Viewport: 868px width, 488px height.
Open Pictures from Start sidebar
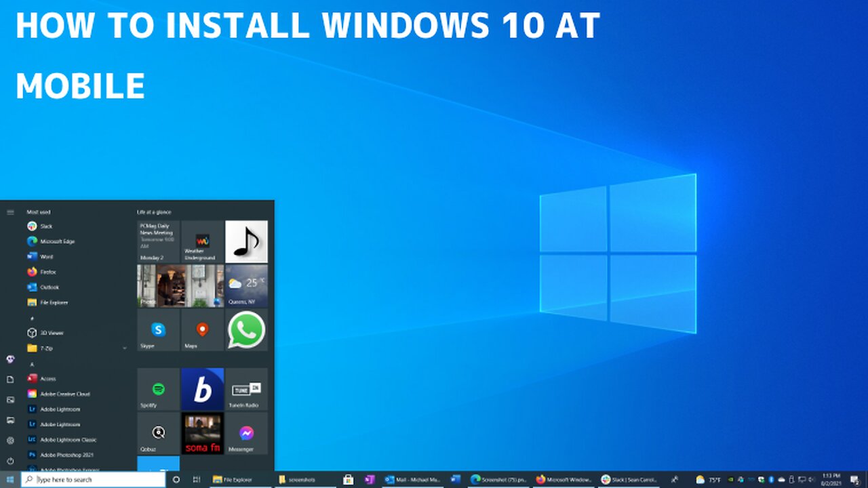point(10,400)
